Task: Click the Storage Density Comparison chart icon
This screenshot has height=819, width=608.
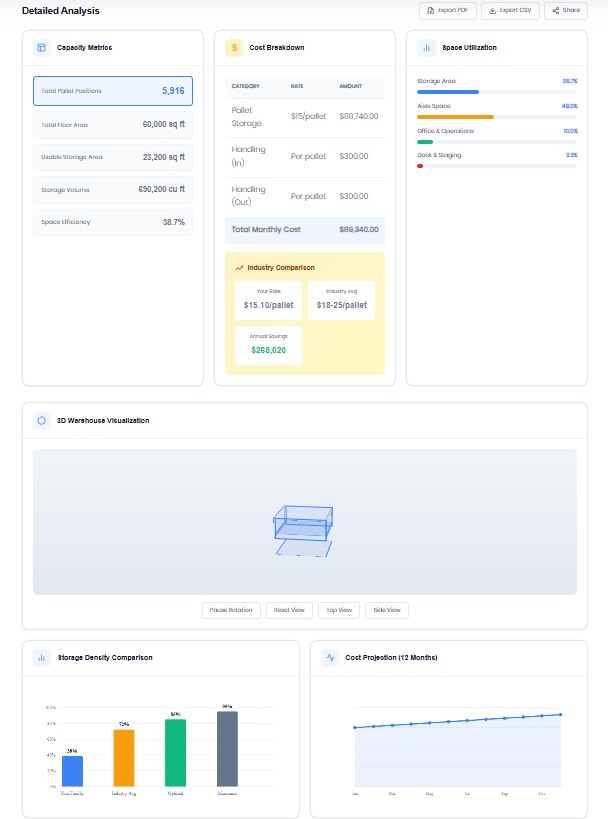Action: click(42, 658)
